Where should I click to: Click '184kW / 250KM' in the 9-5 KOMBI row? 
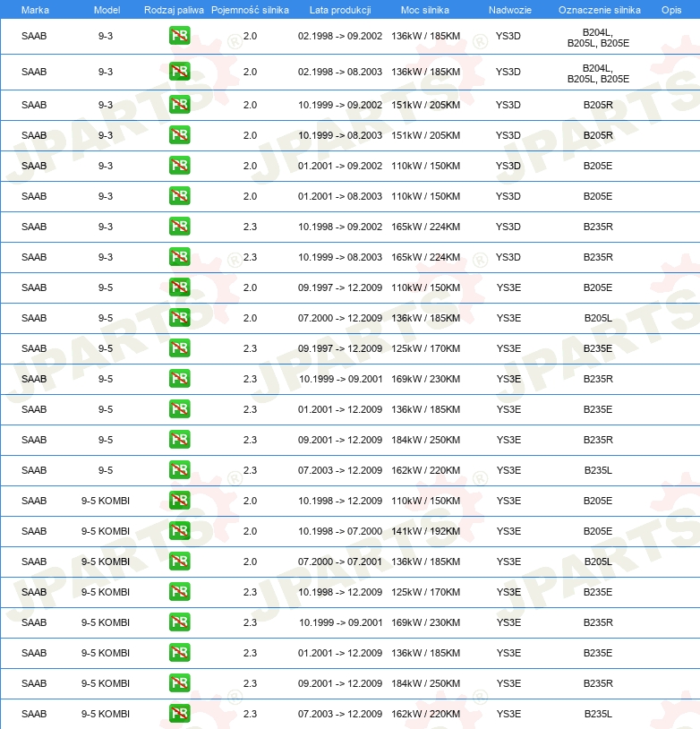tap(426, 683)
